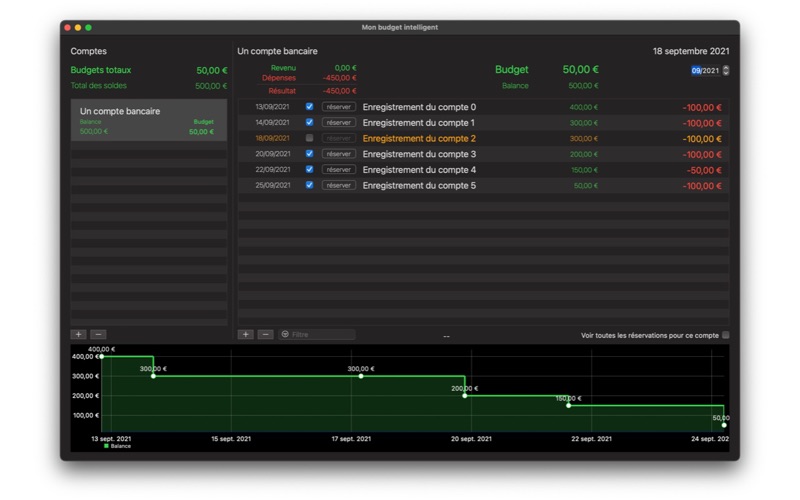Image resolution: width=800 pixels, height=500 pixels.
Task: Click the 400,00 € balance on compte 0 row
Action: coord(584,107)
